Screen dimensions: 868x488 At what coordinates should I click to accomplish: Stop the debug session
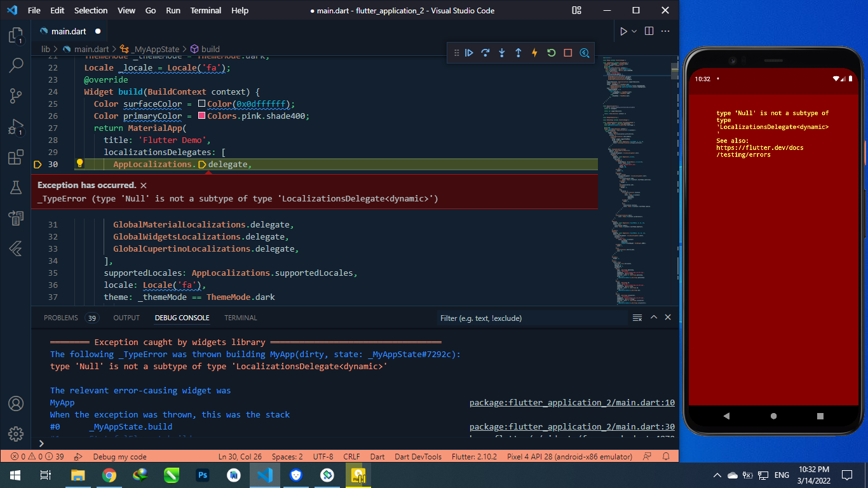[x=568, y=53]
